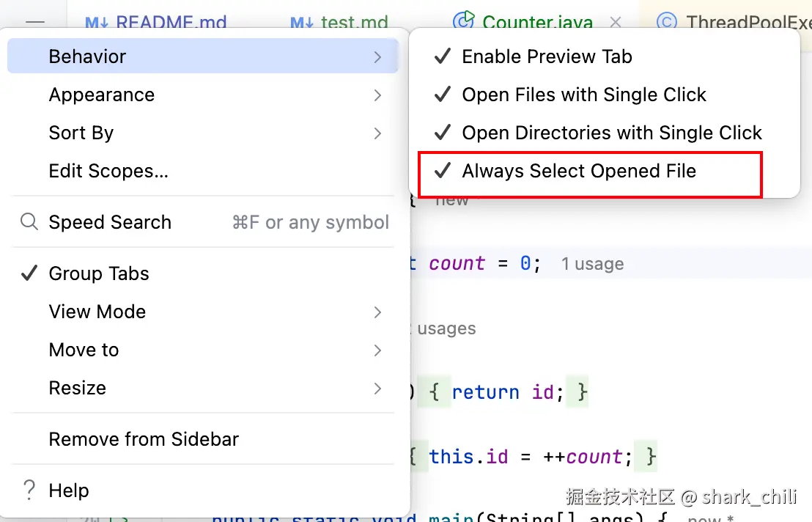Image resolution: width=812 pixels, height=522 pixels.
Task: Choose Remove from Sidebar
Action: pyautogui.click(x=144, y=439)
